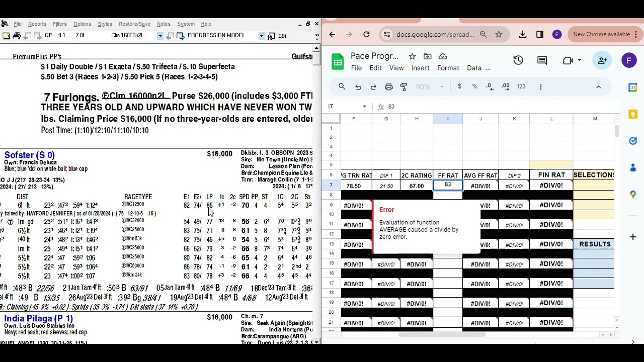644x362 pixels.
Task: Open version history clock icon
Action: [518, 60]
